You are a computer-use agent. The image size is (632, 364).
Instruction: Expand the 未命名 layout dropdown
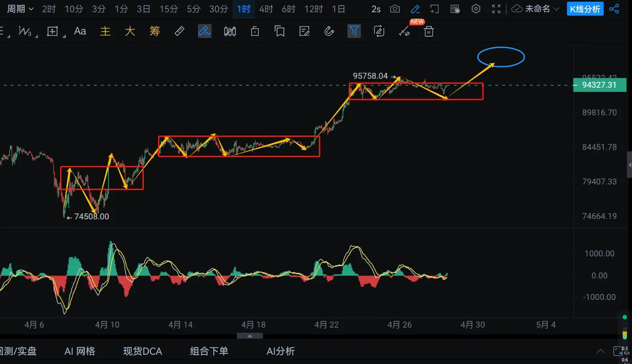[x=536, y=9]
